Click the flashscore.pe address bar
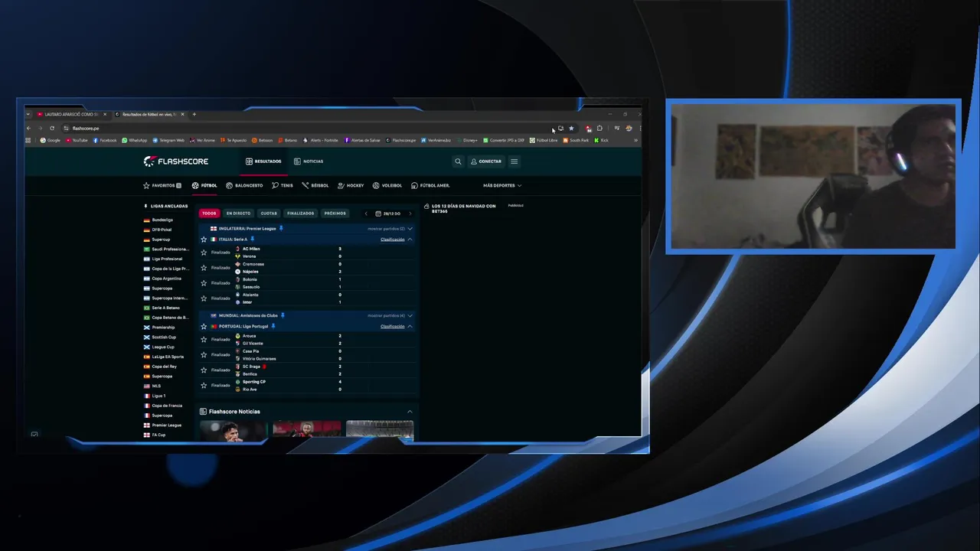This screenshot has height=551, width=980. coord(306,129)
